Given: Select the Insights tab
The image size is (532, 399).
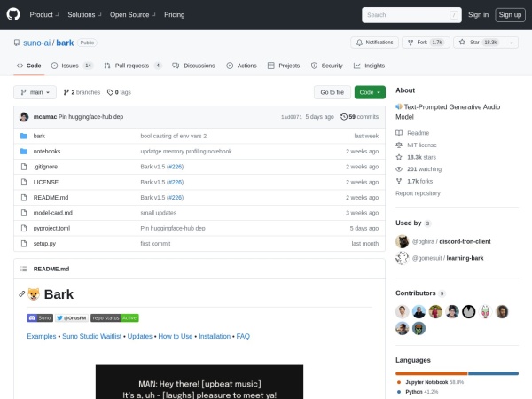Looking at the screenshot, I should pos(369,66).
